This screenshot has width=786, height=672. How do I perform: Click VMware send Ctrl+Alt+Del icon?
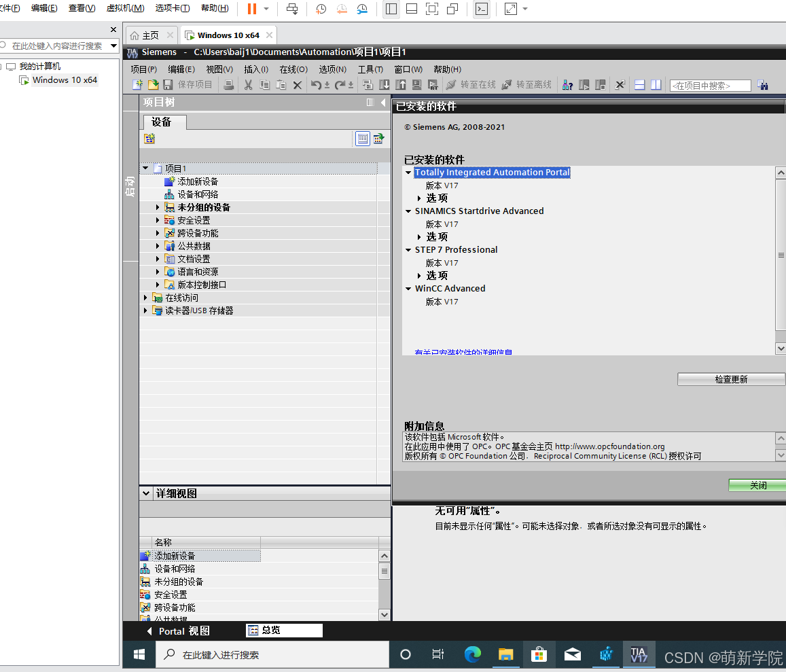pos(291,9)
